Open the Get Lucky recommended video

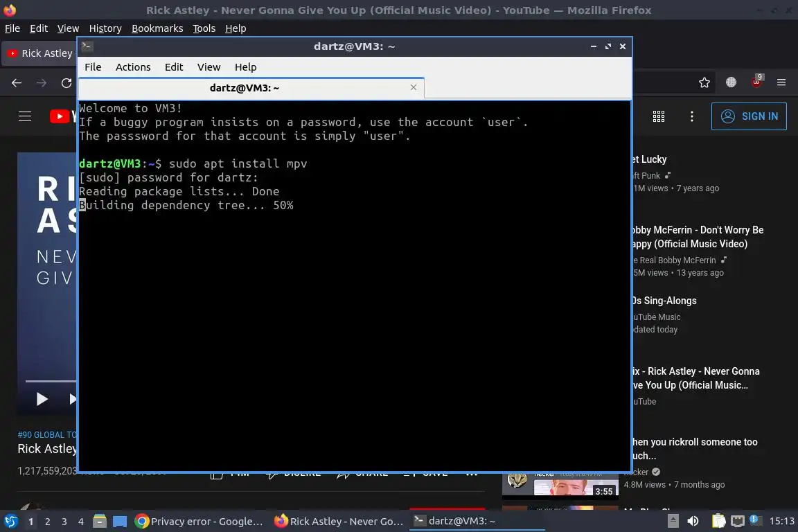pyautogui.click(x=649, y=159)
